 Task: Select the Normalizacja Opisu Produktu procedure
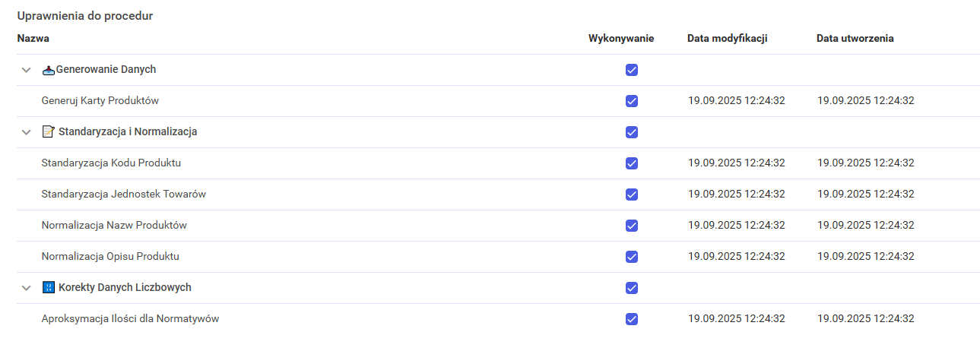(110, 257)
